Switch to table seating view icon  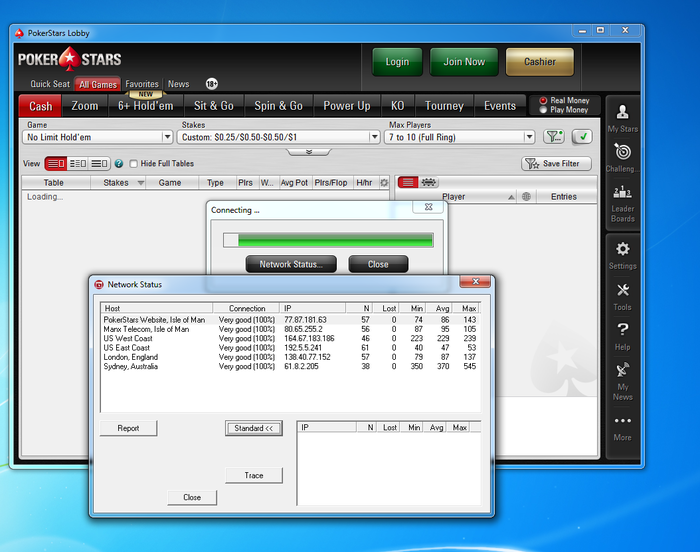coord(429,182)
